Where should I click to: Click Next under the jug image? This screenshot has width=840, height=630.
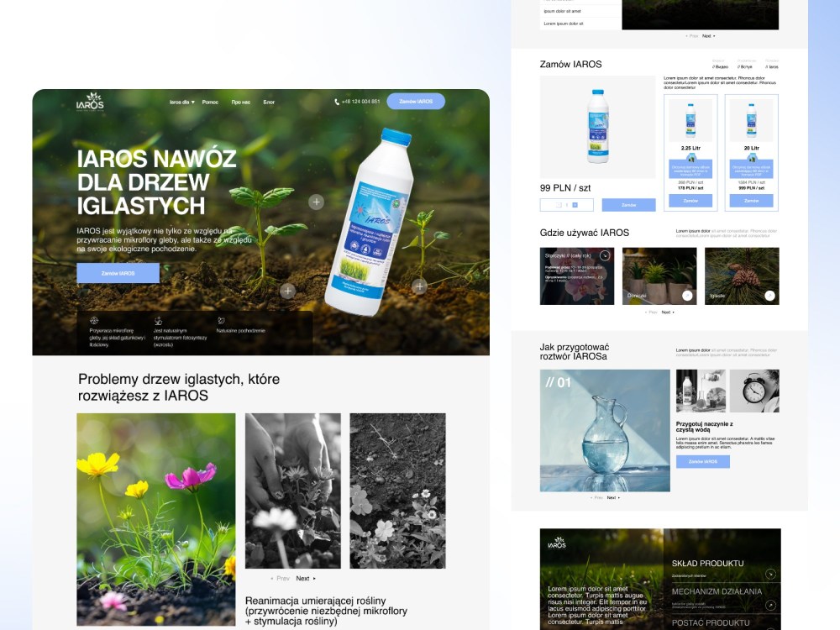point(613,497)
